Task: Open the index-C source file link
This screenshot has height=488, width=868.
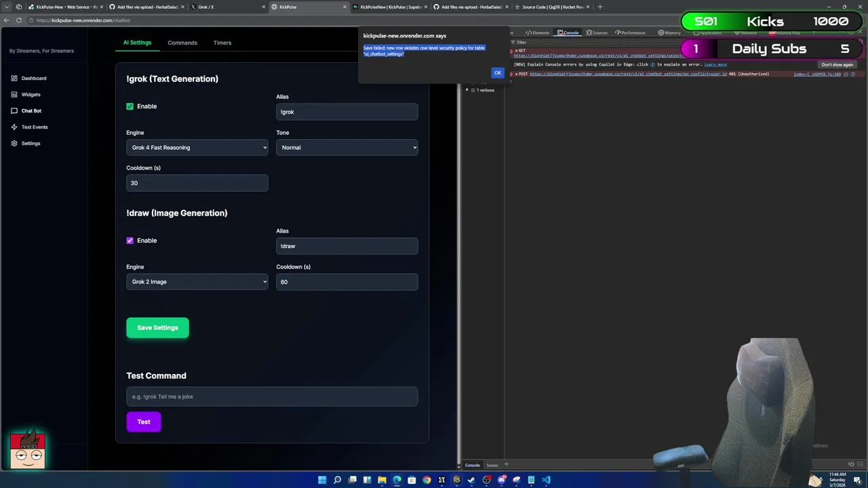Action: pyautogui.click(x=817, y=74)
